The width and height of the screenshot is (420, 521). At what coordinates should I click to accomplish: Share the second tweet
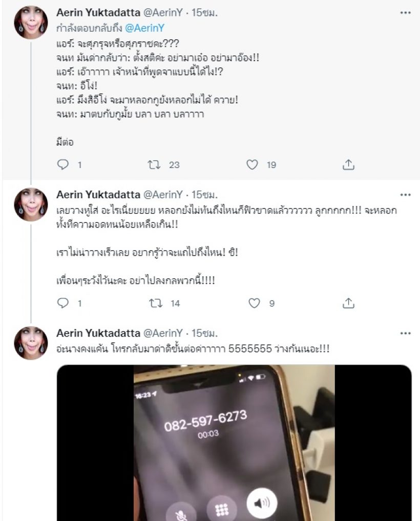[348, 303]
